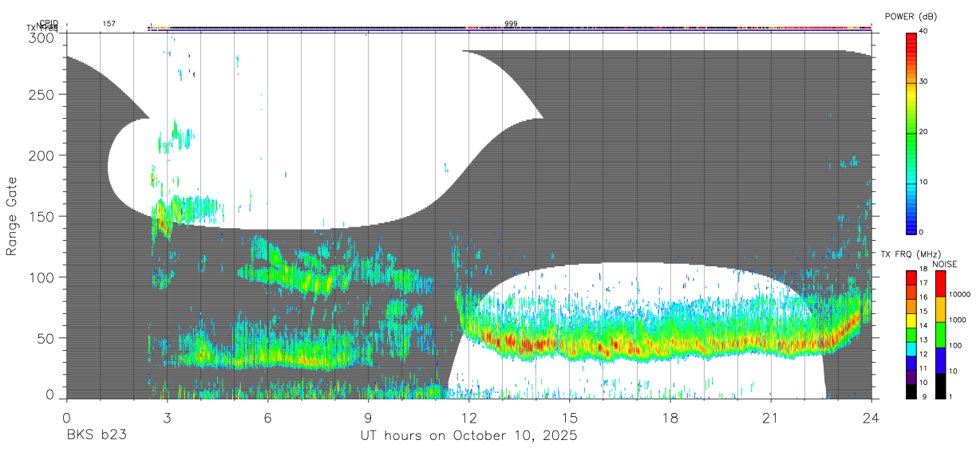Select the red top of the power colorbar

tap(911, 45)
